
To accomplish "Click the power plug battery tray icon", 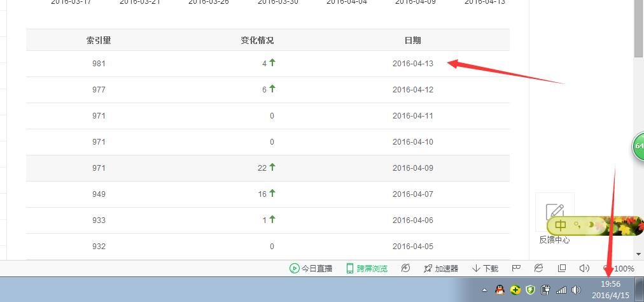I will (x=546, y=290).
